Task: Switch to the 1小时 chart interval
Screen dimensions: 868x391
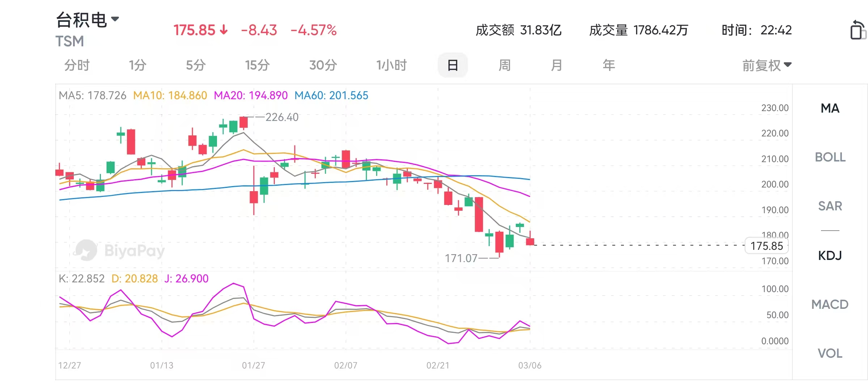Action: pyautogui.click(x=391, y=66)
